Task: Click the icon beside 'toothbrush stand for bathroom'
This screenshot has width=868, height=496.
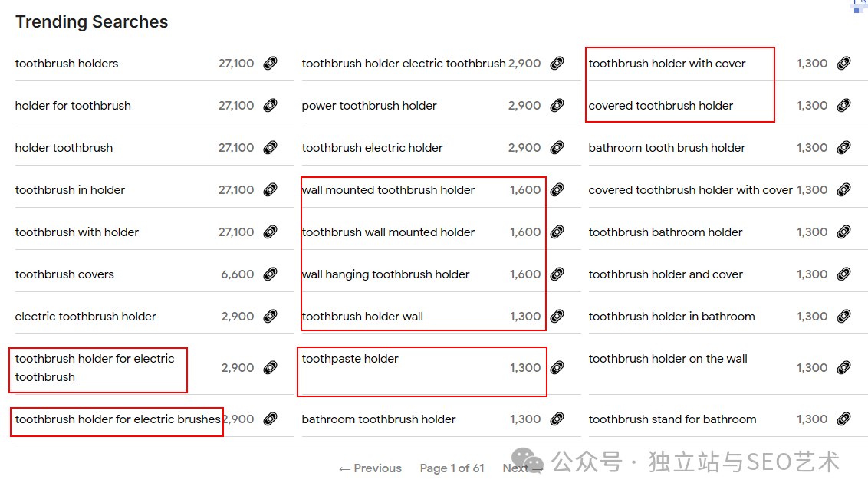Action: [843, 419]
